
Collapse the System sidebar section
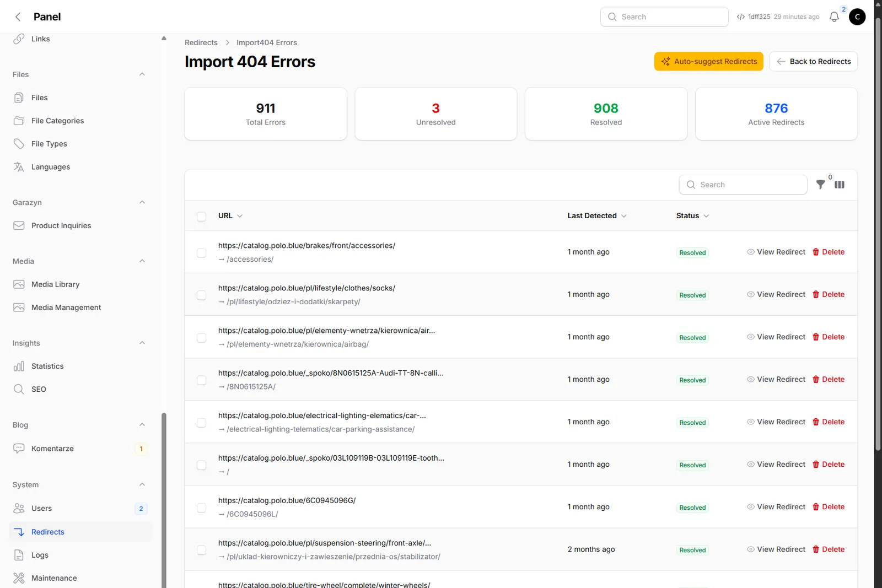[142, 484]
